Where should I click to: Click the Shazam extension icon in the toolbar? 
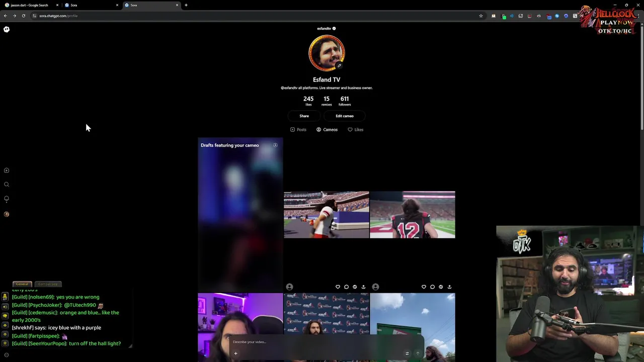point(557,16)
